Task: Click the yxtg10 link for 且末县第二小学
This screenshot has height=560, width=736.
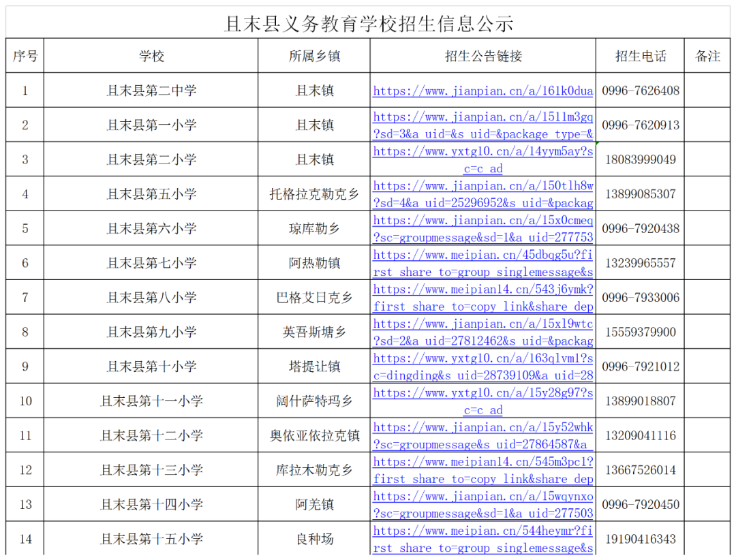Action: point(482,152)
